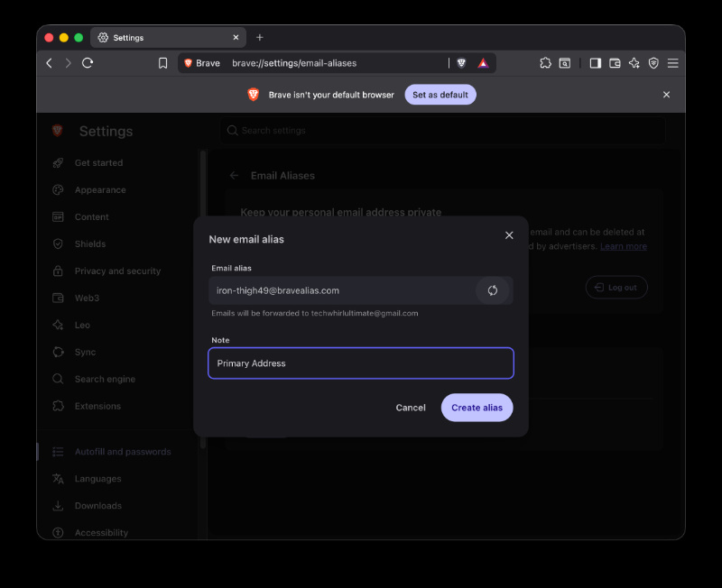Regenerate the email alias suggestion
Viewport: 722px width, 588px height.
[492, 290]
